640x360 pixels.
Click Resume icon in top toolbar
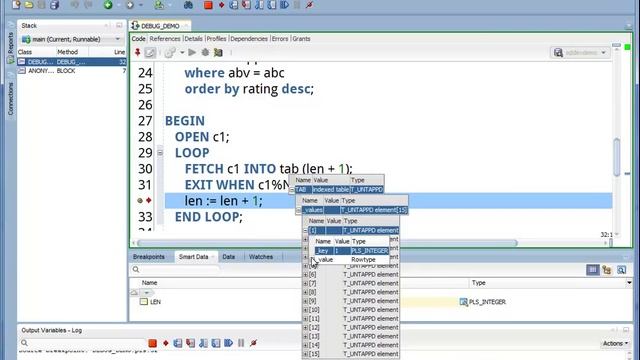coord(284,5)
